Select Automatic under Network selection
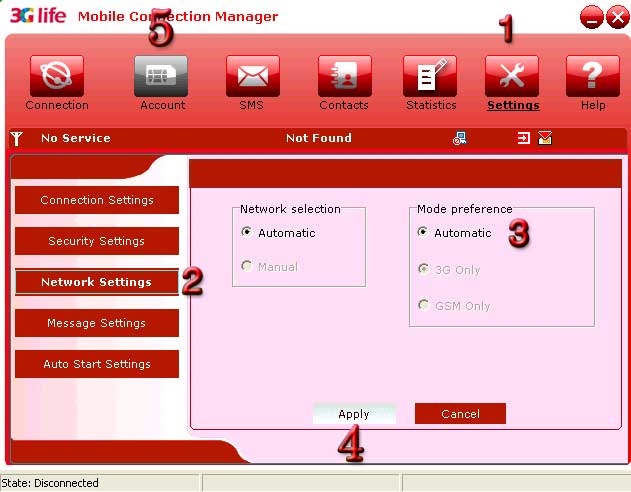This screenshot has width=631, height=492. [x=247, y=233]
